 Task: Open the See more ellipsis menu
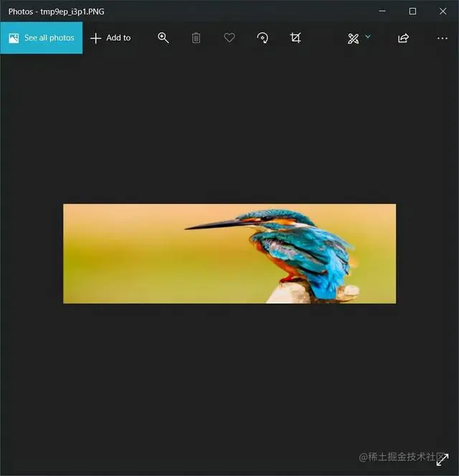(x=443, y=38)
